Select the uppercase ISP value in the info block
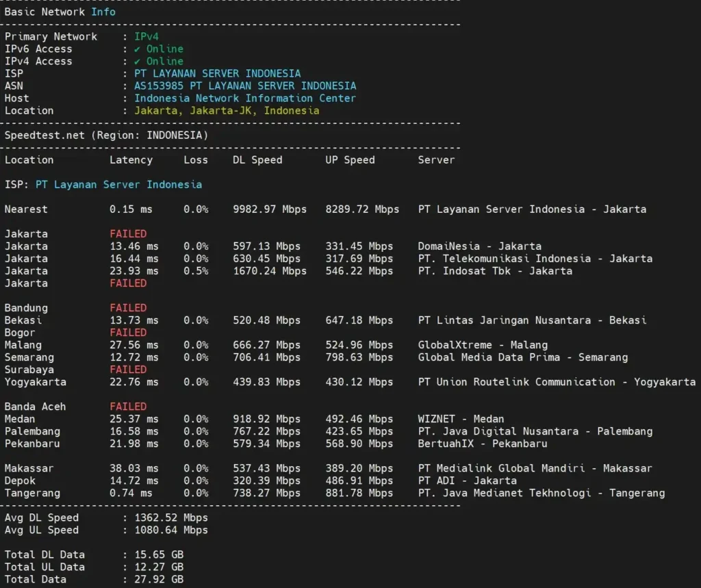The width and height of the screenshot is (701, 588). 218,73
